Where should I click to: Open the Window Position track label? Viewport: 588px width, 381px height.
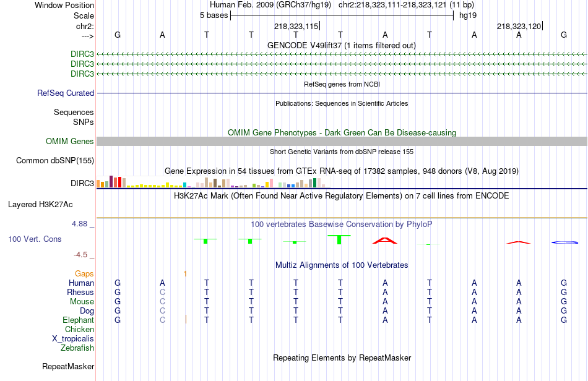pos(64,5)
